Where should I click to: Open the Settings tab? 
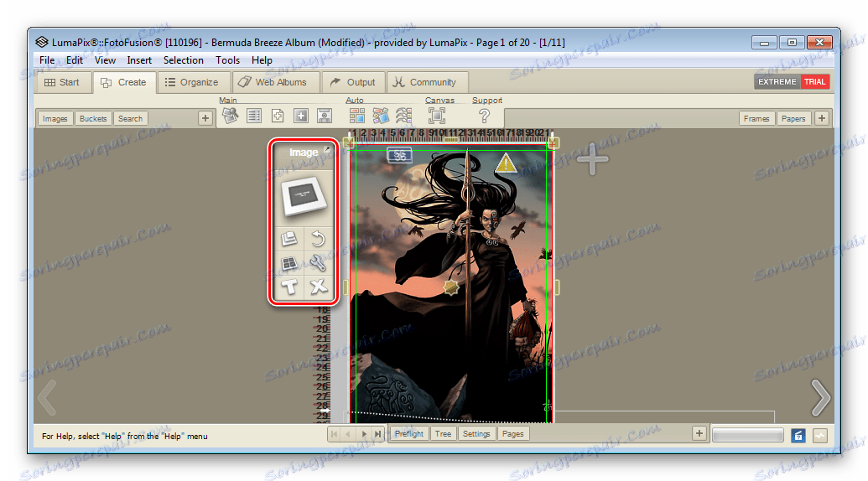coord(476,434)
